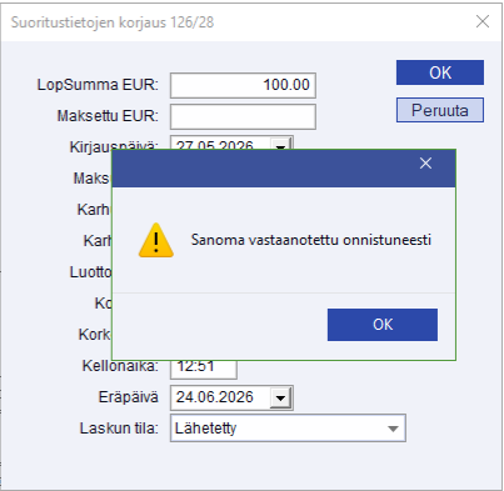This screenshot has width=504, height=491.
Task: Click the Laskun tila label
Action: pos(119,428)
